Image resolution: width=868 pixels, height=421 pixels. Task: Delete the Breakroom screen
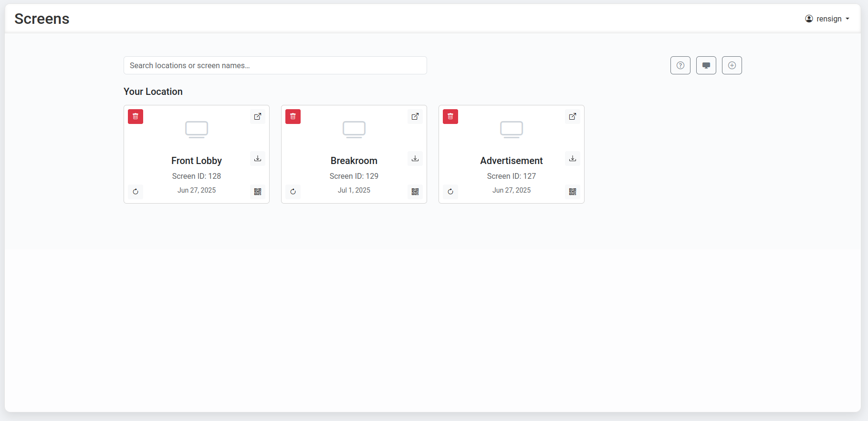click(x=293, y=116)
